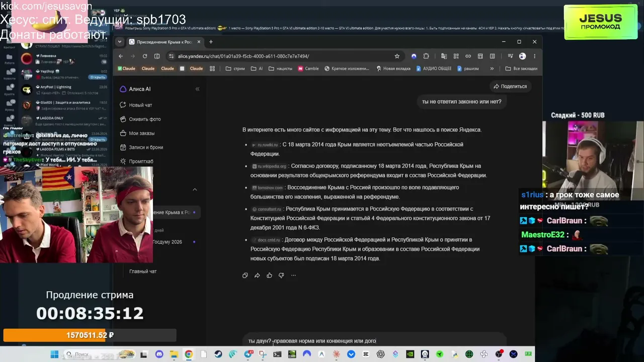Reload the Alice chat page
This screenshot has width=644, height=362.
pos(145,56)
